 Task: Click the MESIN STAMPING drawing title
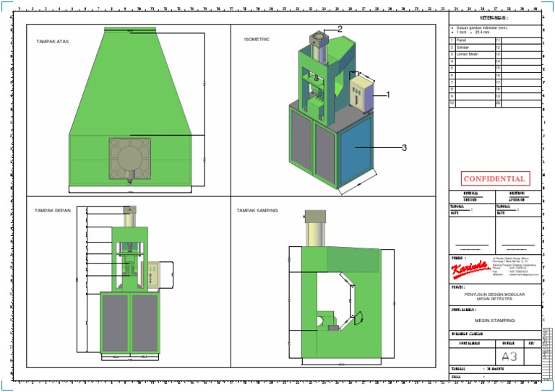[494, 321]
